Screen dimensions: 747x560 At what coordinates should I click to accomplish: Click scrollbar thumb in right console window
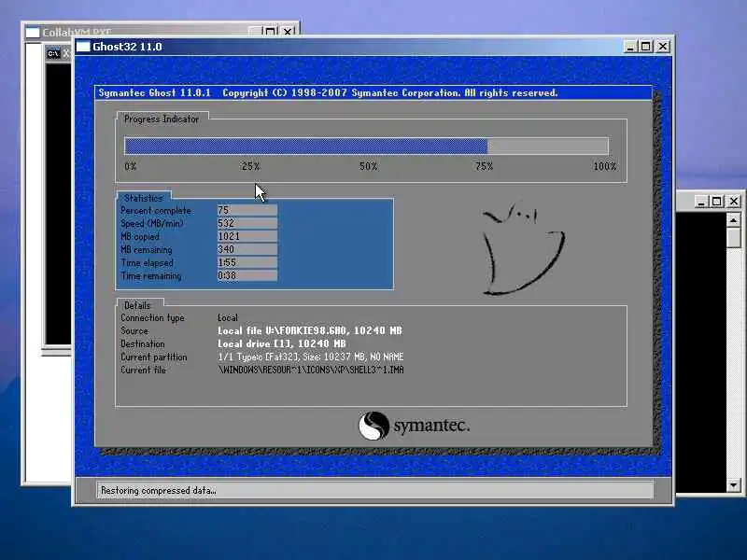[734, 237]
